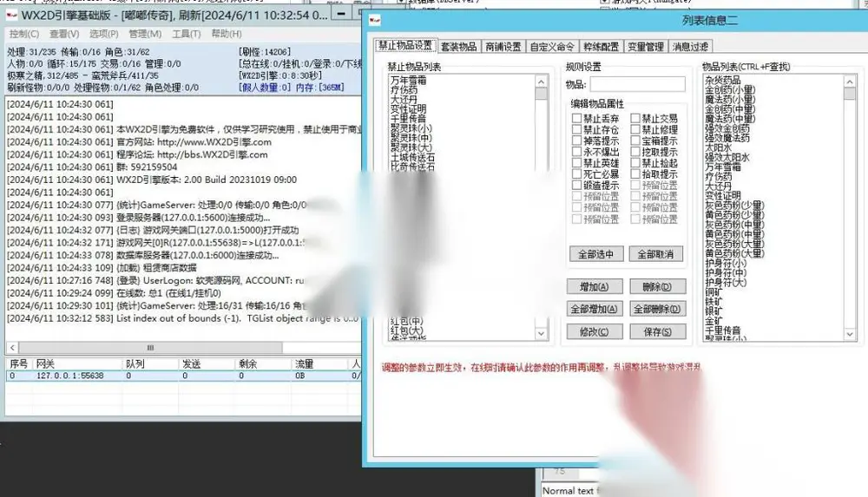This screenshot has height=497, width=868.
Task: Click down arrow of the 物品列表 scrollbar
Action: pyautogui.click(x=850, y=334)
